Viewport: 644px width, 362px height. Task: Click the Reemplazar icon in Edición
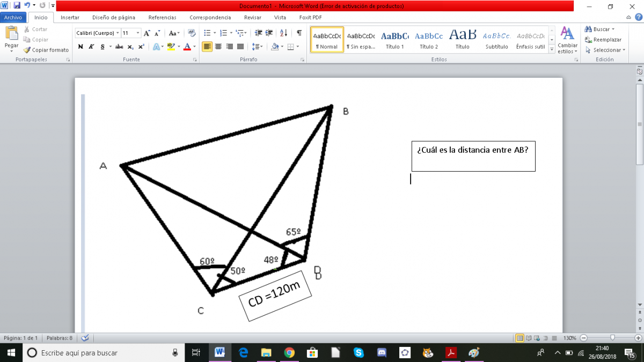pos(589,40)
